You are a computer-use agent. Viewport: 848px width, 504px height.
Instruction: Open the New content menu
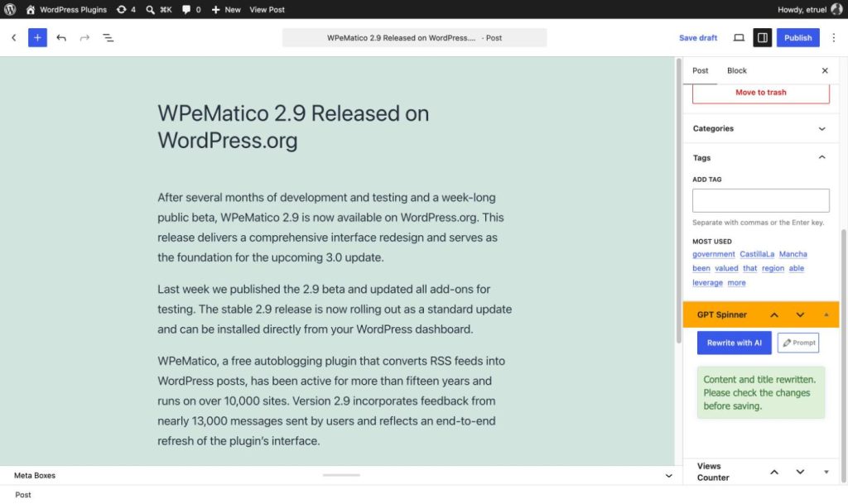(226, 9)
